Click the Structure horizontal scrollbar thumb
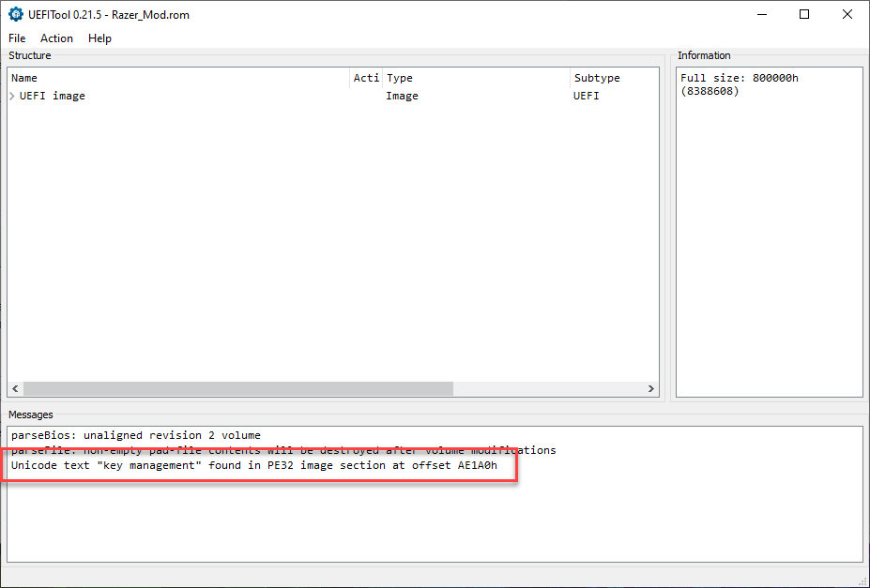Image resolution: width=870 pixels, height=588 pixels. (238, 388)
